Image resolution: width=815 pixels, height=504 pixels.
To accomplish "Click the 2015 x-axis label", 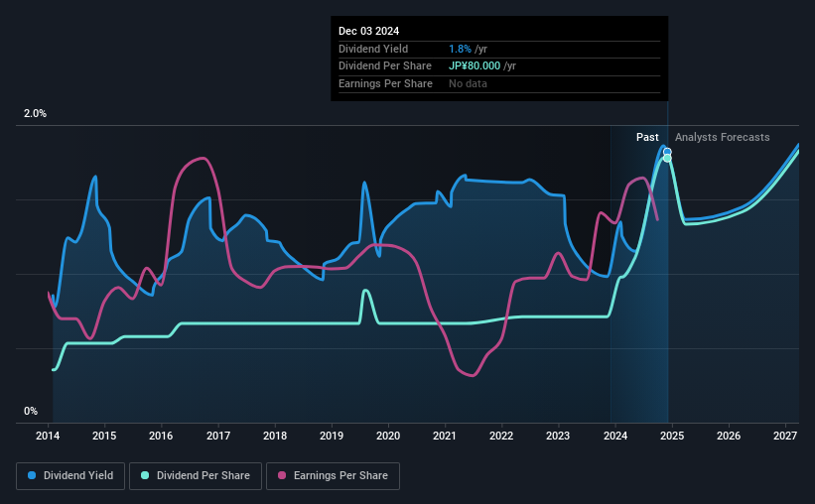I will coord(104,436).
